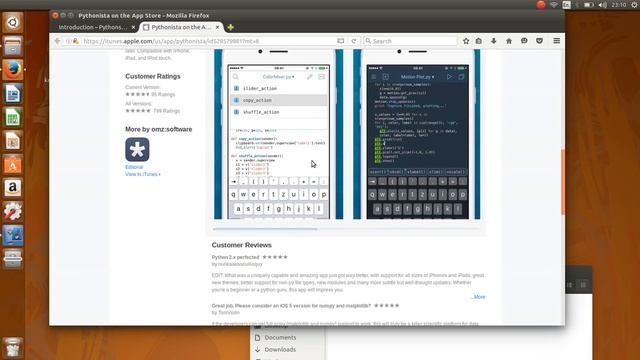640x360 pixels.
Task: Open LibreOffice Writer from the launcher
Action: pyautogui.click(x=13, y=93)
